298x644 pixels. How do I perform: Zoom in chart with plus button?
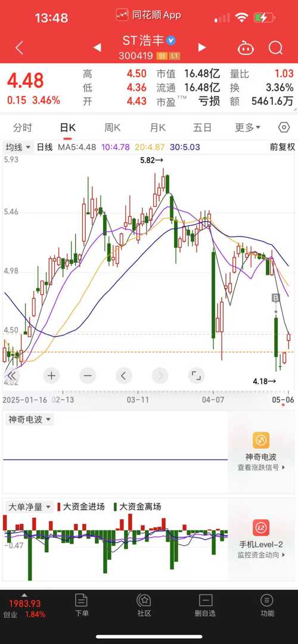pyautogui.click(x=51, y=375)
